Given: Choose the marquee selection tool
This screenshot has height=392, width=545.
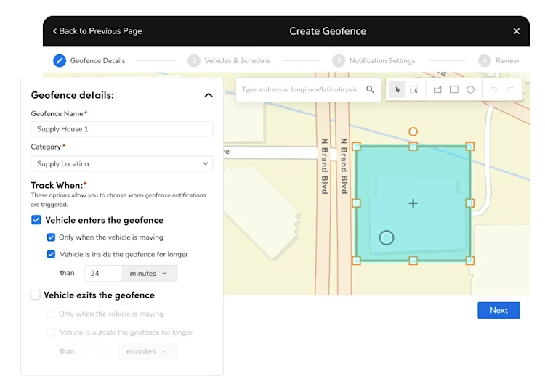Looking at the screenshot, I should point(413,89).
